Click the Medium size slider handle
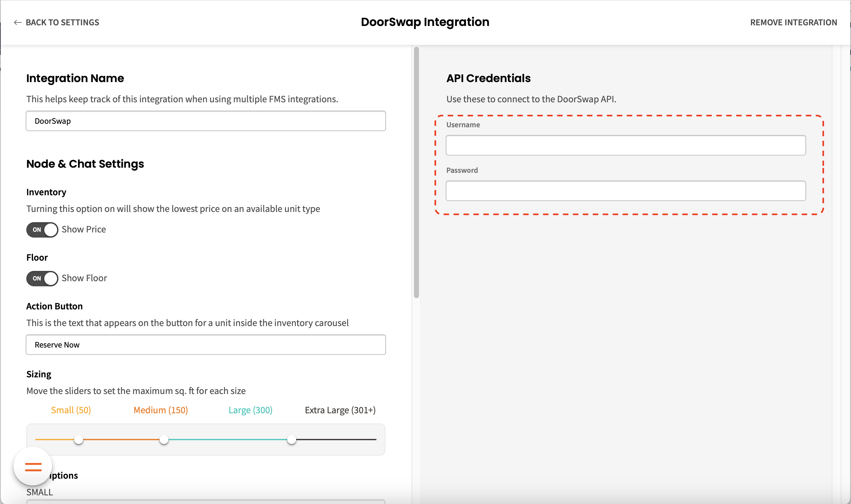This screenshot has height=504, width=851. tap(164, 440)
